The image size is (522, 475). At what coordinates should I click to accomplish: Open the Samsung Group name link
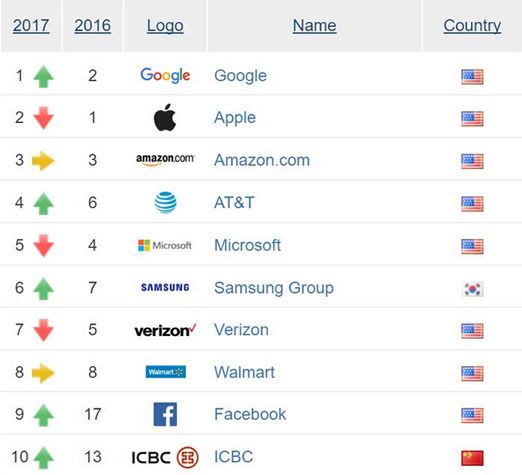point(274,288)
